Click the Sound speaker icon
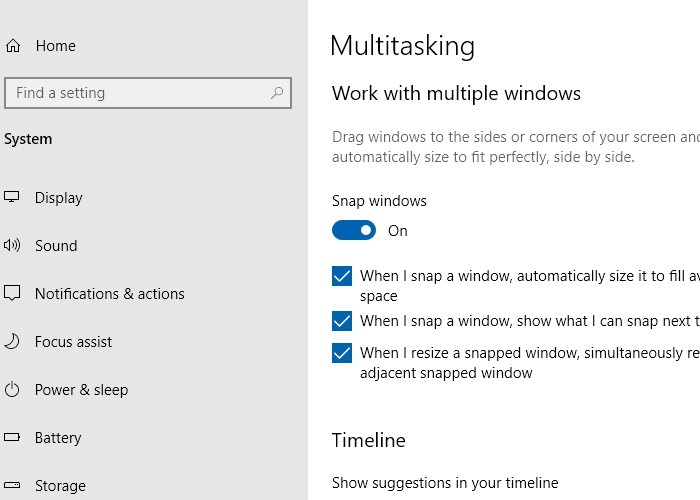700x500 pixels. [x=12, y=245]
